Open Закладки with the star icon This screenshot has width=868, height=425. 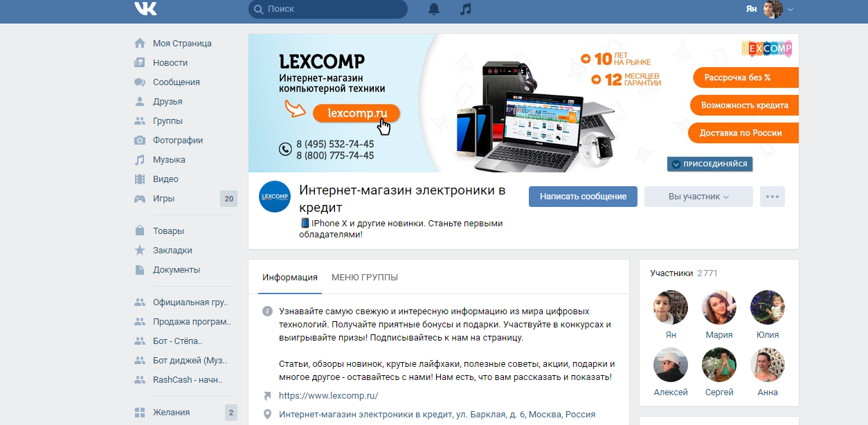click(x=172, y=250)
